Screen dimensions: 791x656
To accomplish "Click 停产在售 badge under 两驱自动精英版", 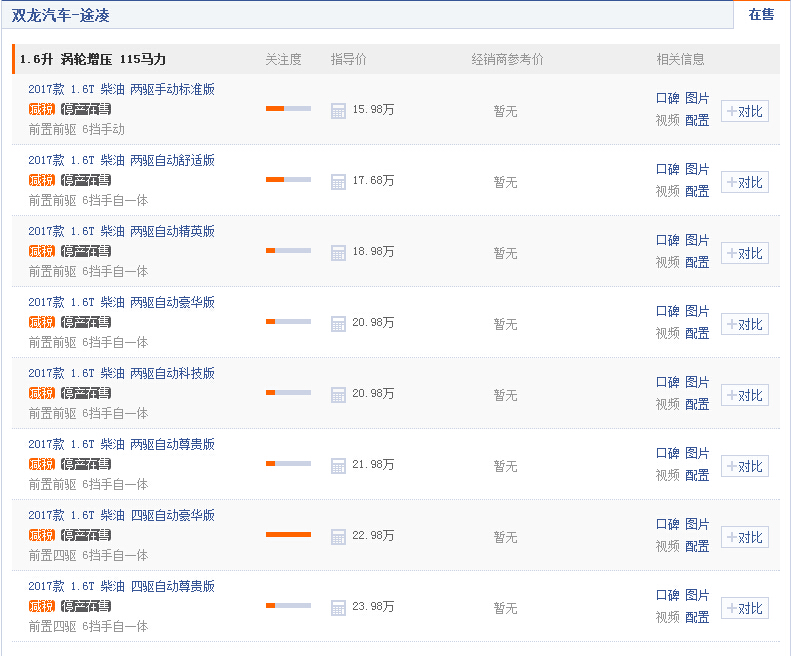I will click(x=86, y=251).
